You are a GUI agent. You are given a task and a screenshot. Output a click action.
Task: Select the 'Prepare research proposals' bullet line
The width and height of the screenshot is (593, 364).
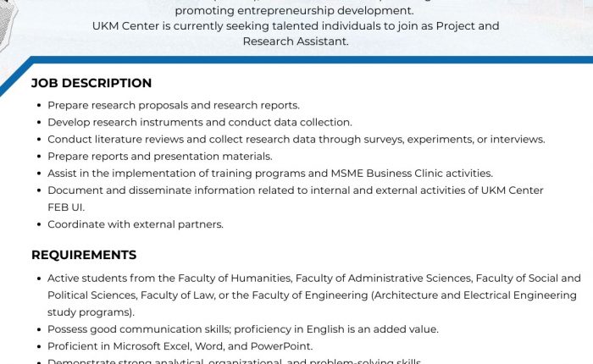174,105
